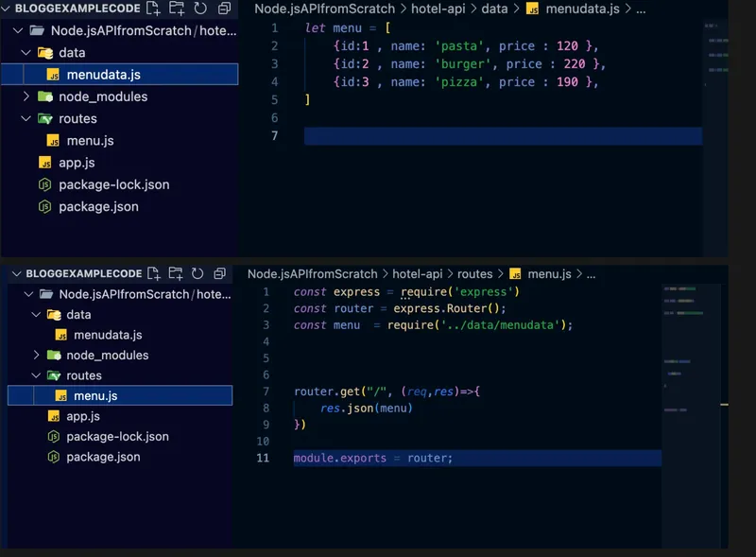Open package-lock.json in lower Explorer tree

(117, 436)
